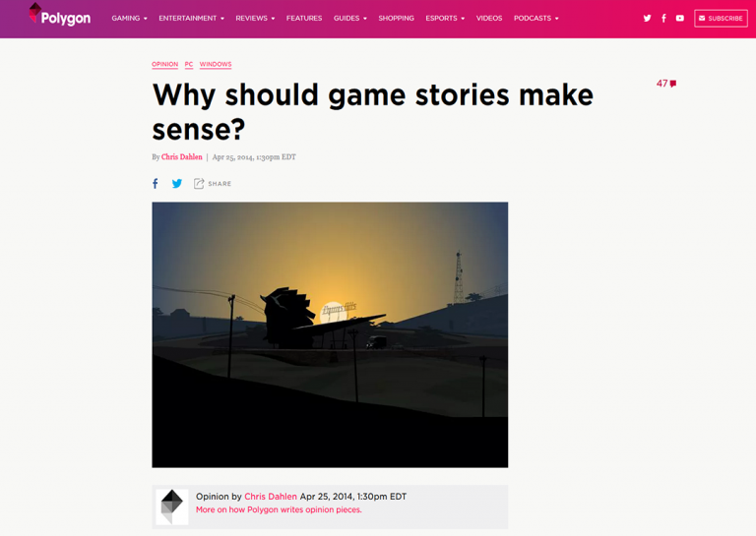Share article on Twitter below byline
Screen dimensions: 756x536
(177, 184)
